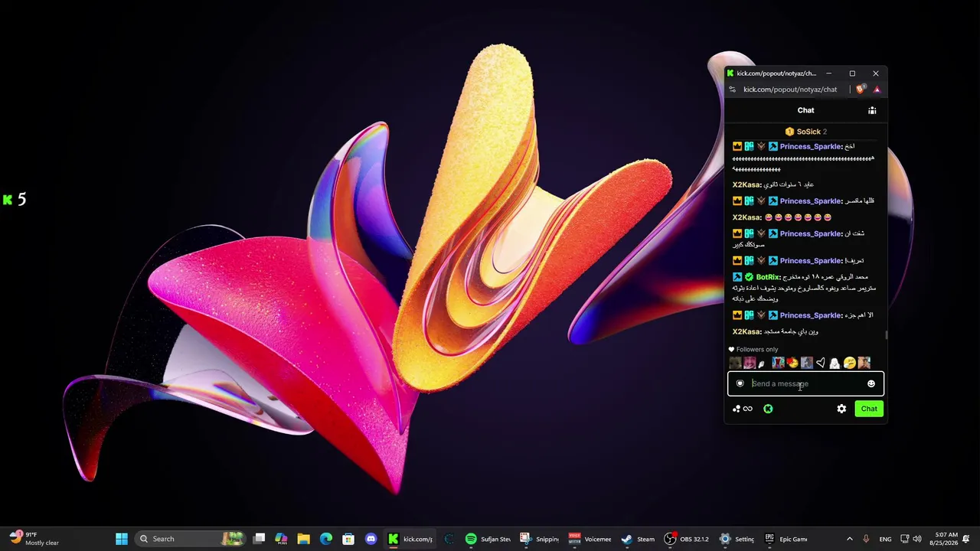The width and height of the screenshot is (980, 551).
Task: Send message with green Chat button
Action: click(x=869, y=409)
